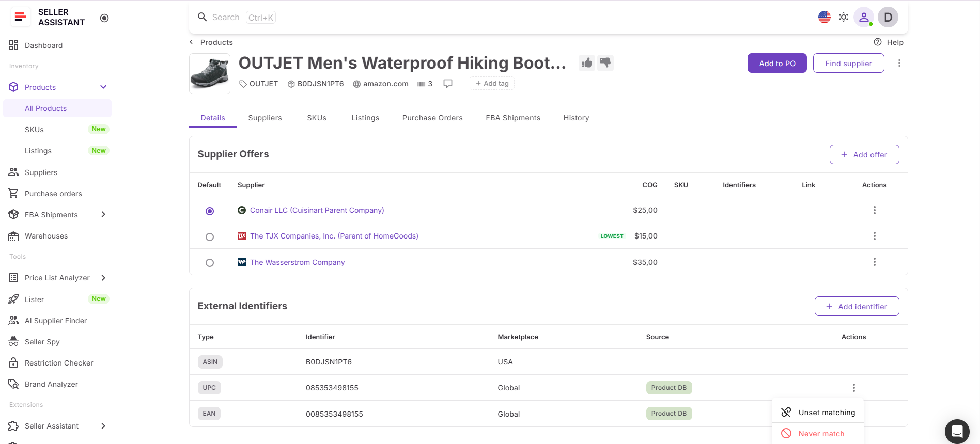Open the product notes comment icon
The height and width of the screenshot is (444, 980).
[448, 84]
